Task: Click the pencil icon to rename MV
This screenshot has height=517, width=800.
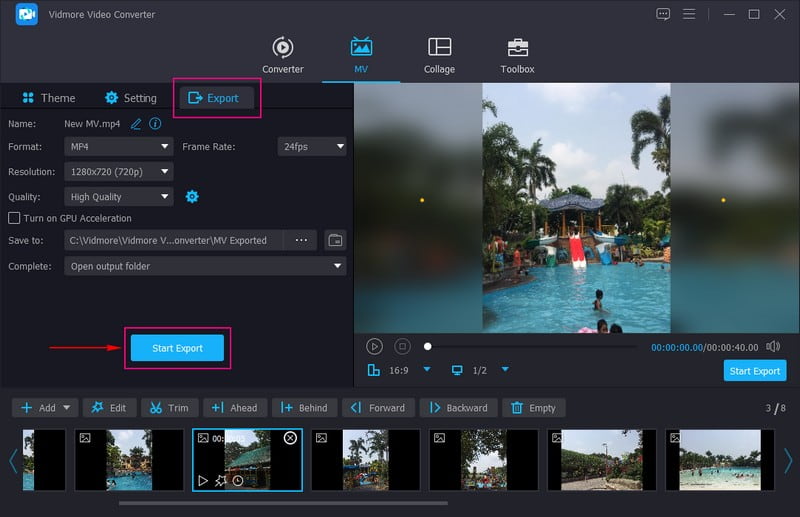Action: (x=136, y=124)
